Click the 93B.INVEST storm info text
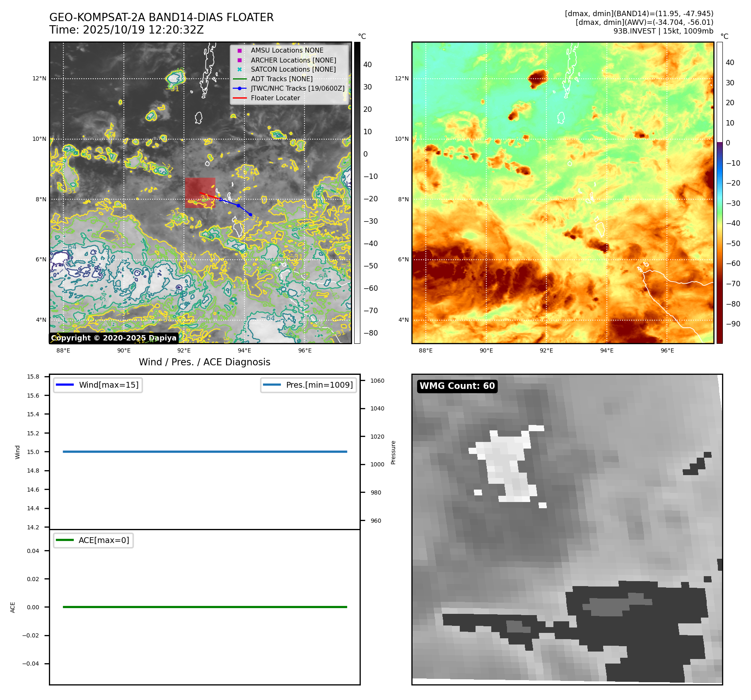751x700 pixels. (x=663, y=31)
